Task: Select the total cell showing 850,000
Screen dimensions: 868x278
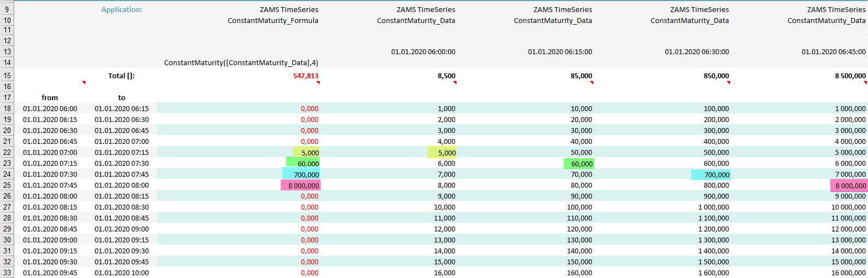Action: [x=716, y=76]
